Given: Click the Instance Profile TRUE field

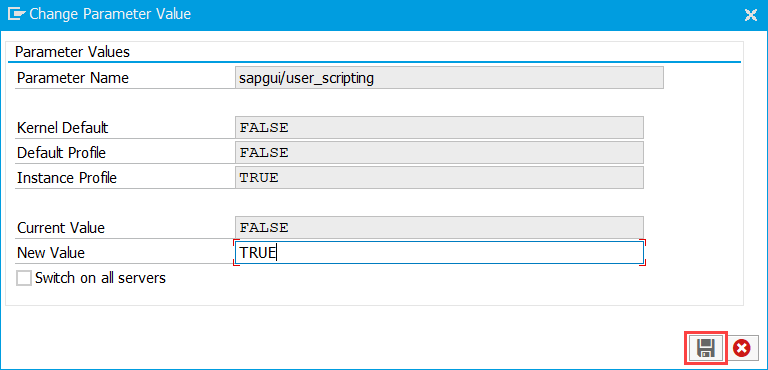Looking at the screenshot, I should pyautogui.click(x=439, y=177).
